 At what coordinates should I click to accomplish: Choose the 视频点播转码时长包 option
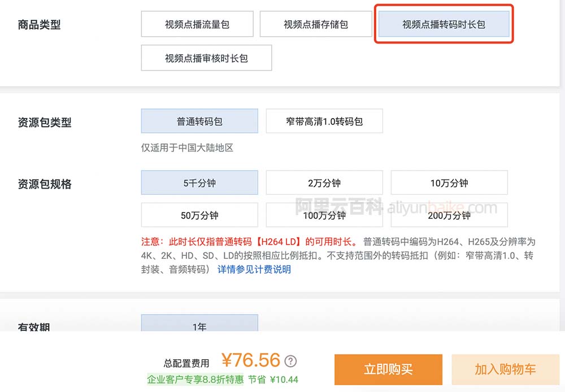444,24
